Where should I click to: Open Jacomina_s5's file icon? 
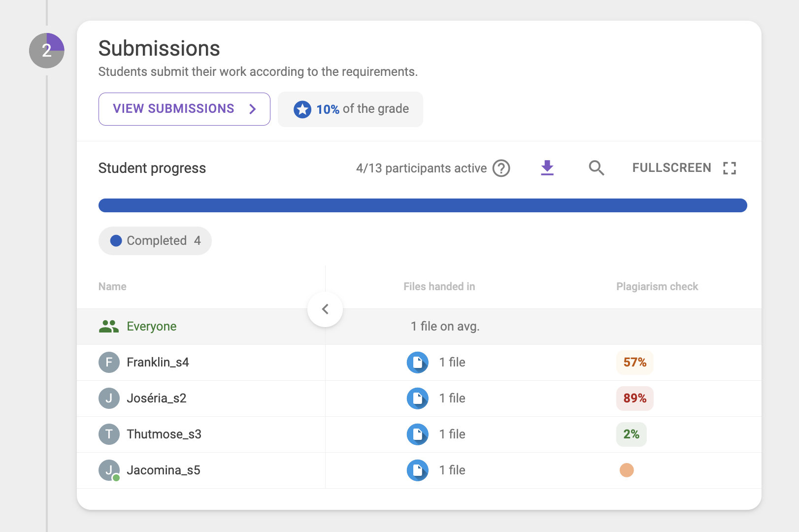(417, 470)
